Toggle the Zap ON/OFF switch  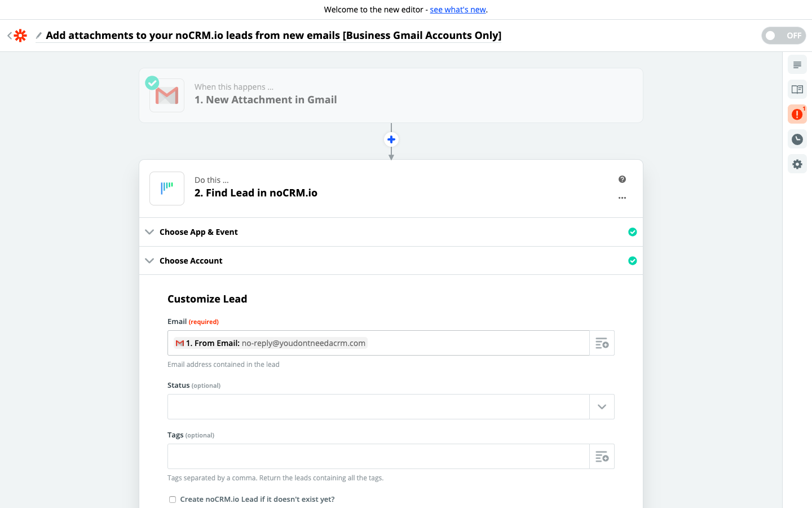(783, 36)
